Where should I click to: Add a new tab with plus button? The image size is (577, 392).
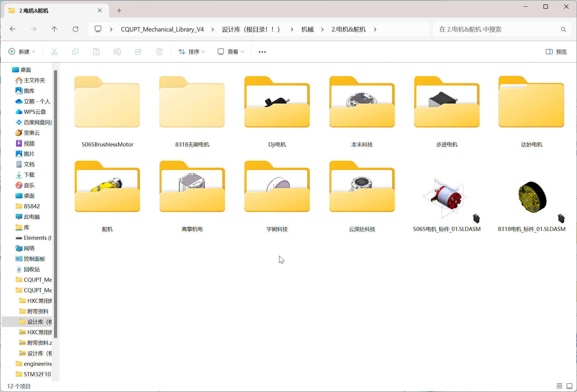click(119, 10)
